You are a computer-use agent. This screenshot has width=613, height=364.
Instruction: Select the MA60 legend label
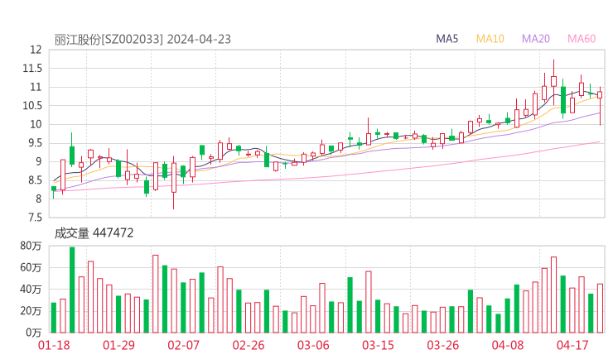click(582, 39)
